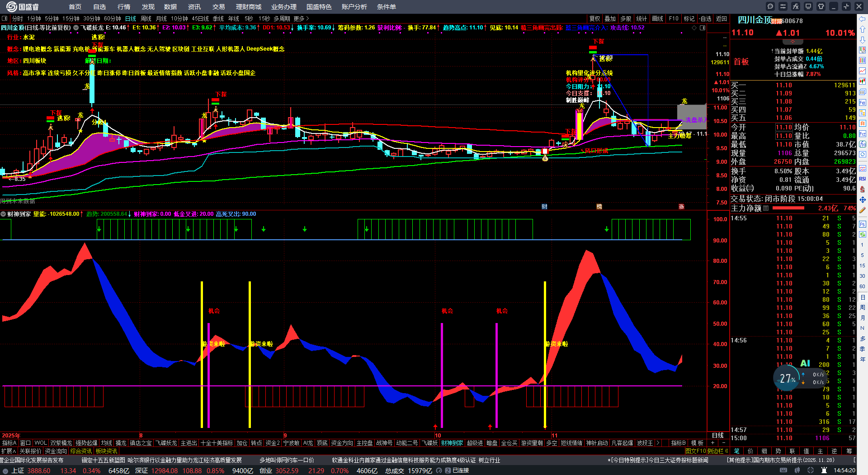The width and height of the screenshot is (868, 475).
Task: Toggle the small checkbox left of 分时
Action: 5,19
